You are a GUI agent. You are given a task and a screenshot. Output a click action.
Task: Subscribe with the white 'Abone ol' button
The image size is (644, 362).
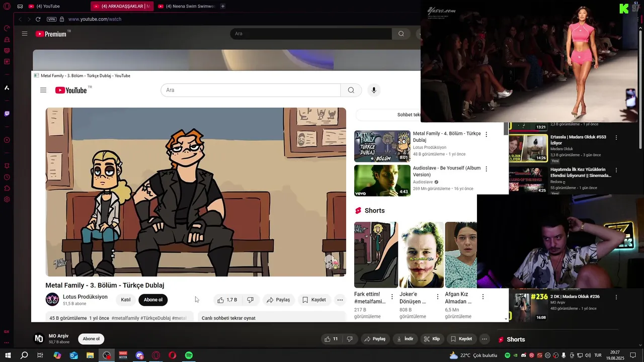click(91, 339)
